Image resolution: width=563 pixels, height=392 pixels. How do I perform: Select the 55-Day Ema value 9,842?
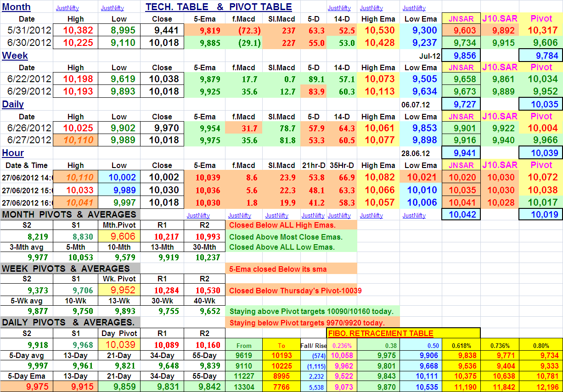pos(205,387)
